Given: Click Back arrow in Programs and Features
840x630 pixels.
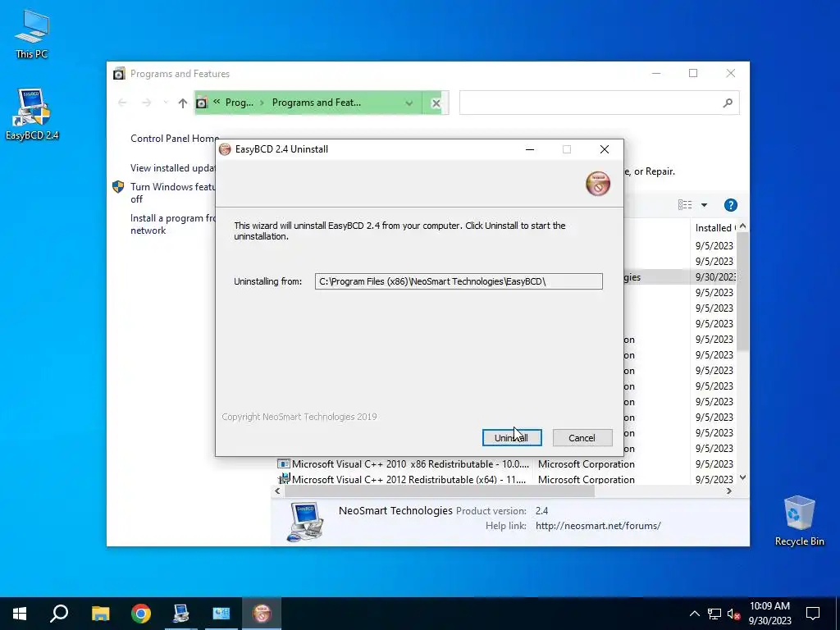Looking at the screenshot, I should (x=122, y=103).
